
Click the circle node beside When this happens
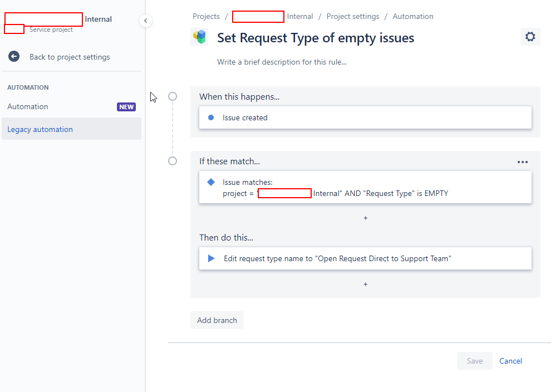pos(173,96)
